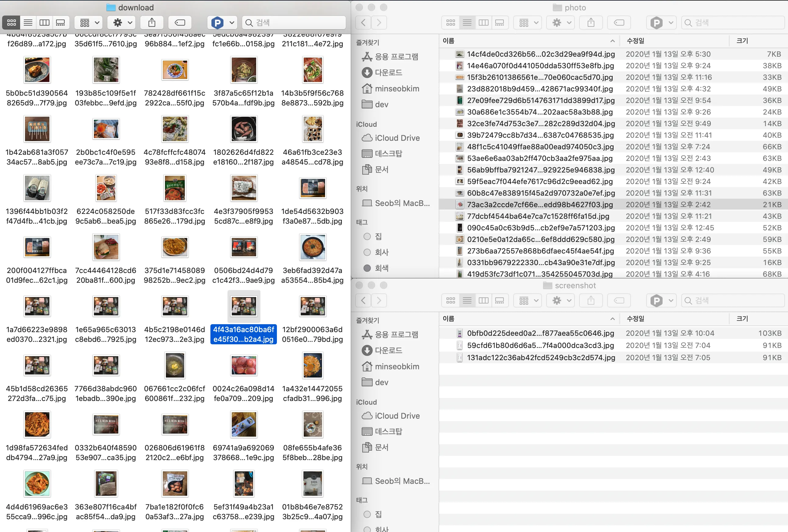
Task: Switch download window to gallery view
Action: [61, 23]
